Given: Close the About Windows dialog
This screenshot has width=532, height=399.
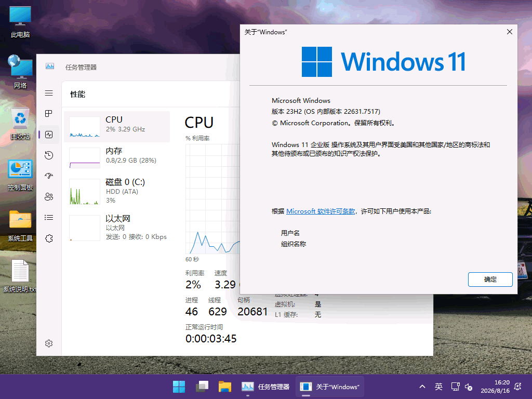Looking at the screenshot, I should click(509, 32).
